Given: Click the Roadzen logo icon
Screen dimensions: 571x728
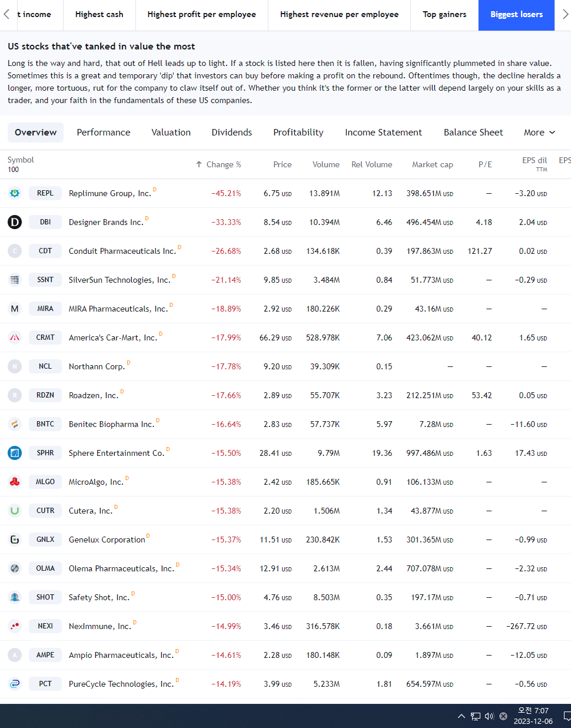Looking at the screenshot, I should 15,395.
